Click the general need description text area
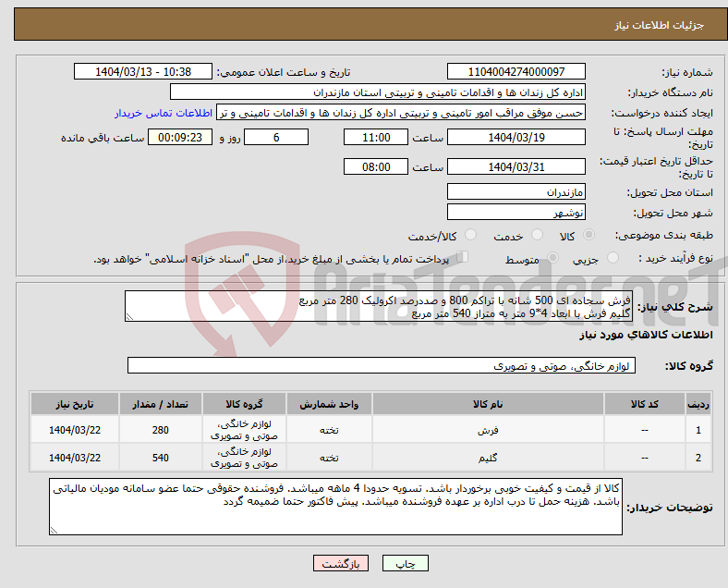Screen dimensions: 728x588 point(378,307)
